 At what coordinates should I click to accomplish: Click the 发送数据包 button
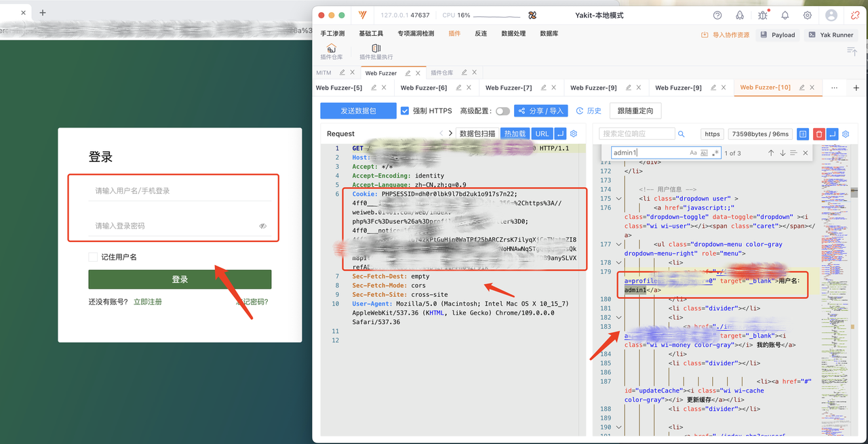click(358, 110)
